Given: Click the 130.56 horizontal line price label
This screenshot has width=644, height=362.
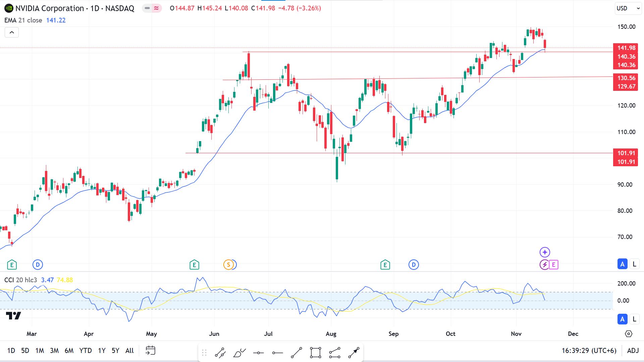Looking at the screenshot, I should click(x=626, y=78).
